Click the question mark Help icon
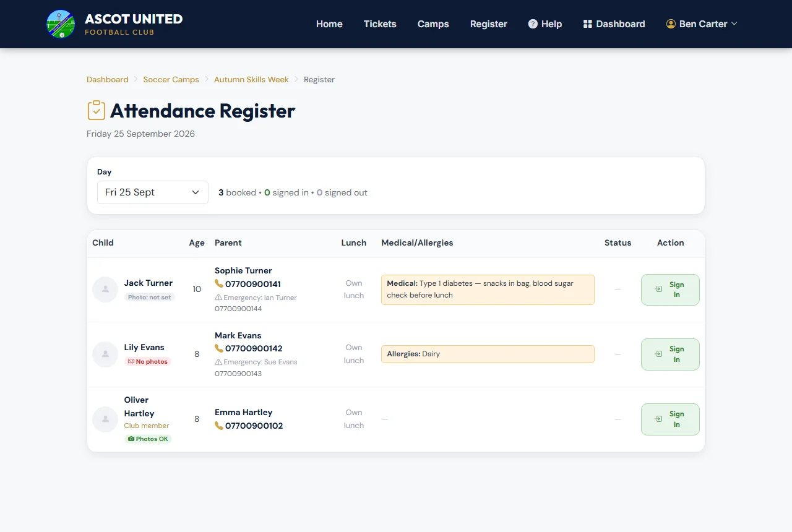Viewport: 792px width, 532px height. (533, 24)
